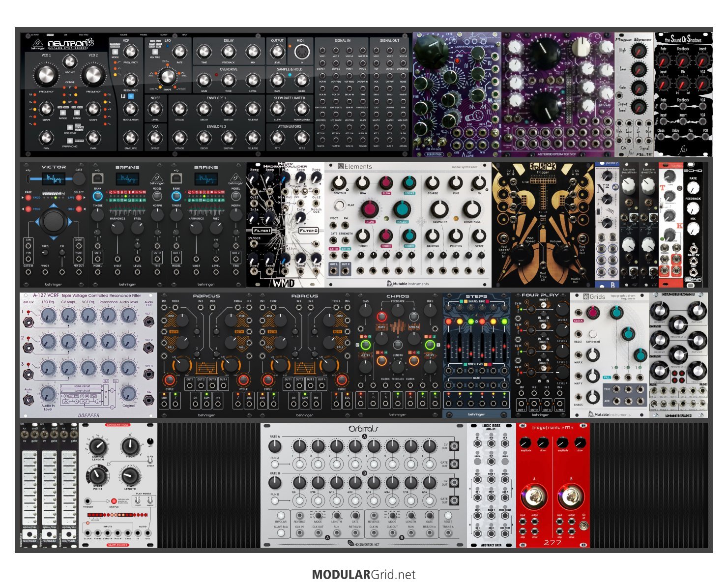Click the Neutron VCO 1 frequency knob
The height and width of the screenshot is (585, 728).
click(x=46, y=75)
